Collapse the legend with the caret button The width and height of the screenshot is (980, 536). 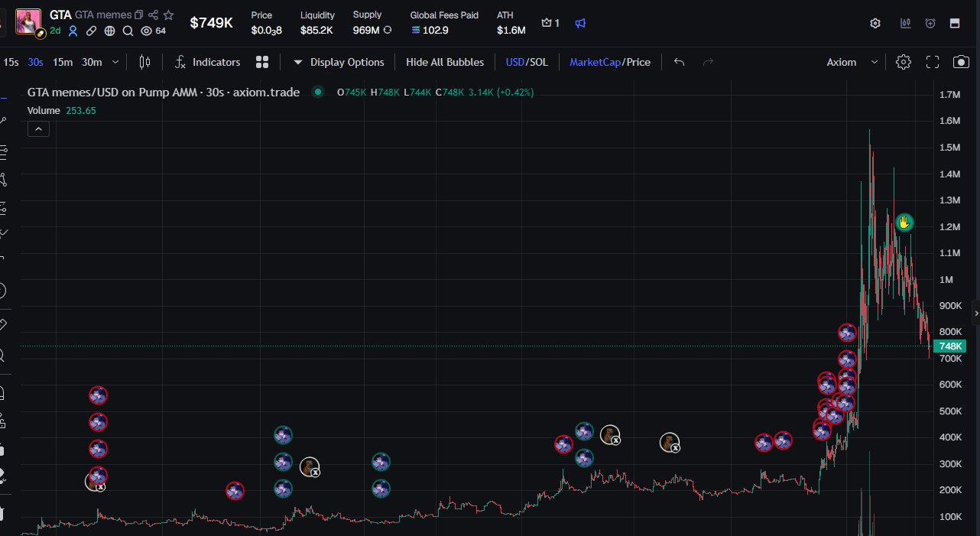(38, 129)
